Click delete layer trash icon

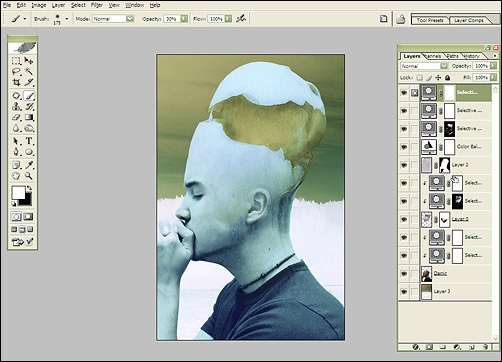(486, 347)
